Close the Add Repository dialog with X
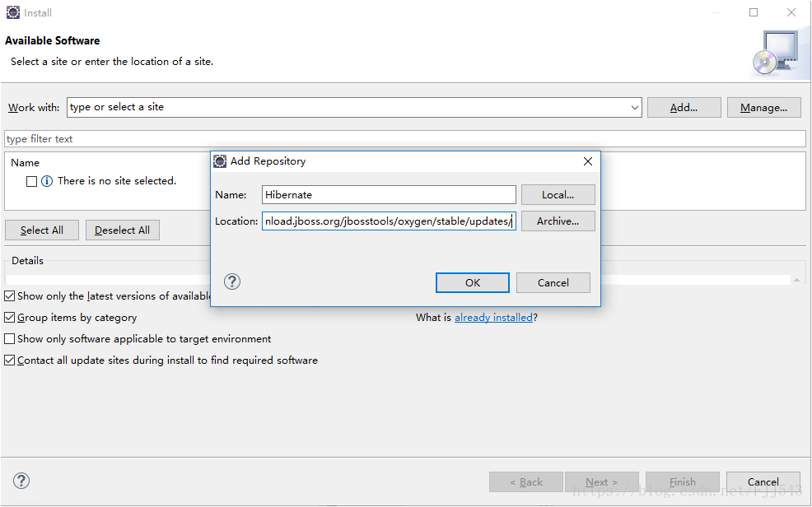This screenshot has height=507, width=812. [588, 161]
